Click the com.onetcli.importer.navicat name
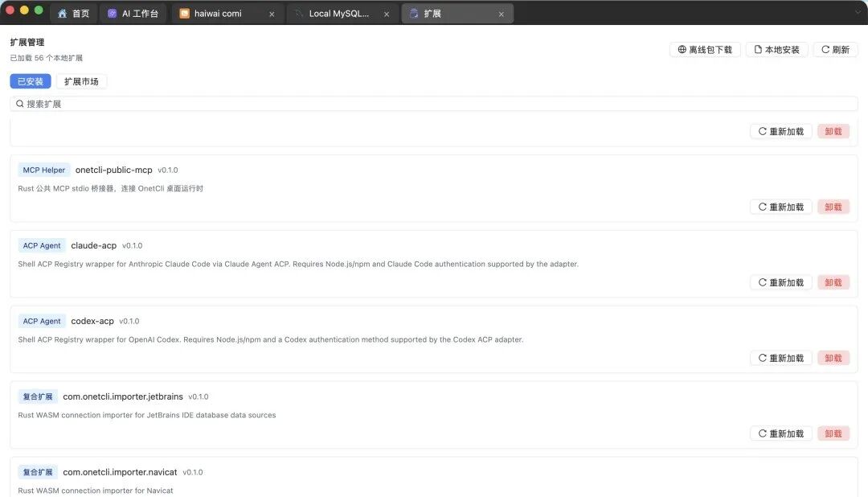The width and height of the screenshot is (868, 497). (120, 472)
